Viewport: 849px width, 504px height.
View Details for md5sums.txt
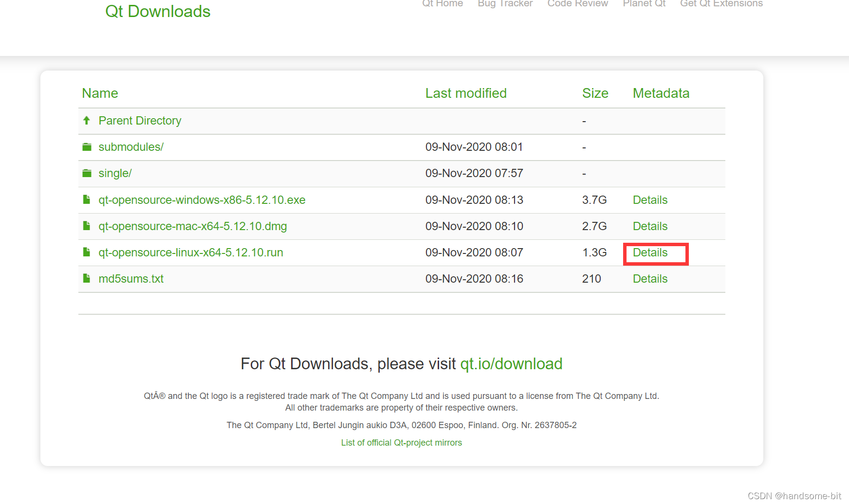pos(650,279)
